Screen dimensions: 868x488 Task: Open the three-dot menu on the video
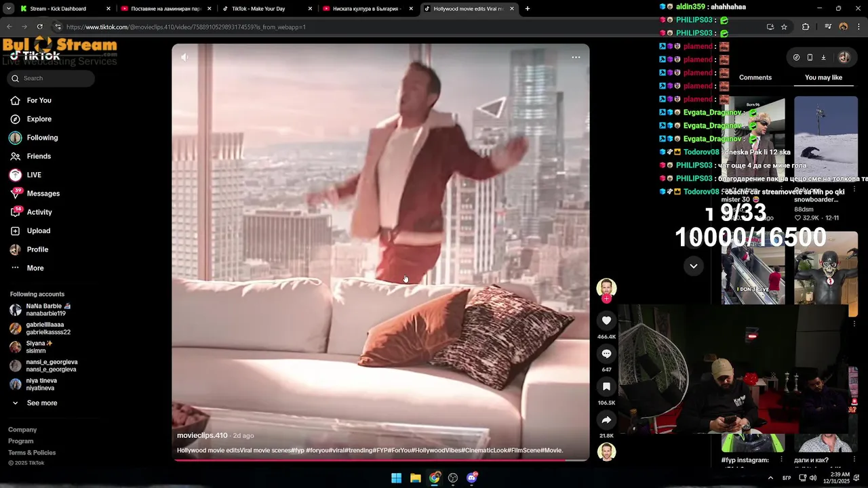pyautogui.click(x=576, y=58)
